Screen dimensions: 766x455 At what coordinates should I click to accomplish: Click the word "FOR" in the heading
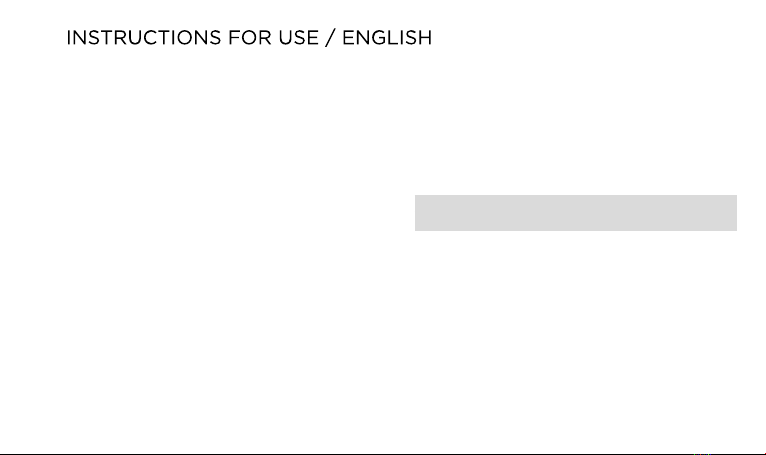pyautogui.click(x=250, y=38)
